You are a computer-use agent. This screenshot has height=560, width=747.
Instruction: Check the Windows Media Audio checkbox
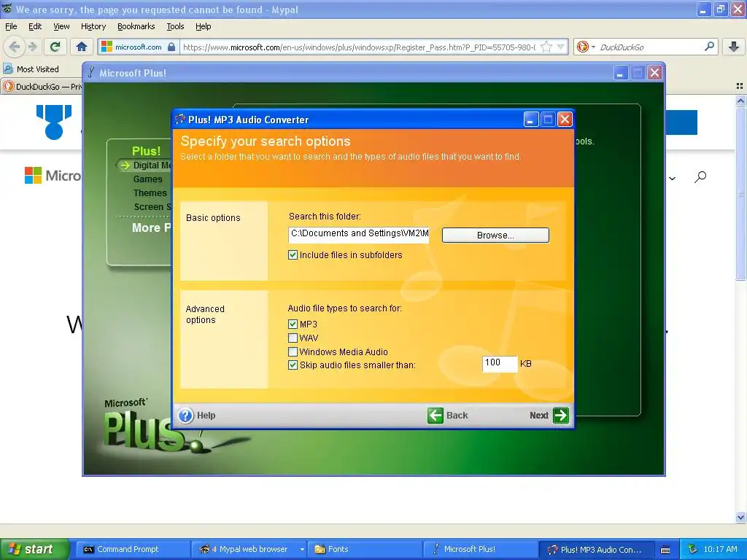pos(293,352)
